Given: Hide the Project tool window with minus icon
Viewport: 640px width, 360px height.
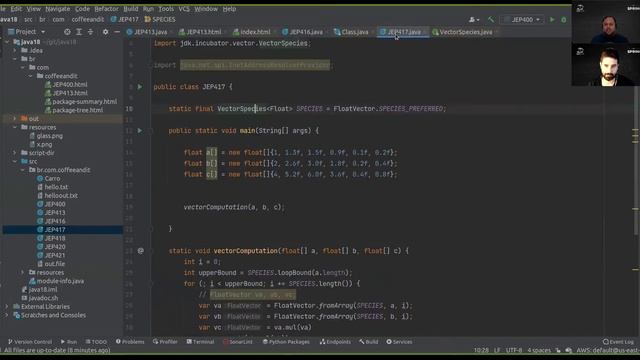Looking at the screenshot, I should pyautogui.click(x=117, y=32).
